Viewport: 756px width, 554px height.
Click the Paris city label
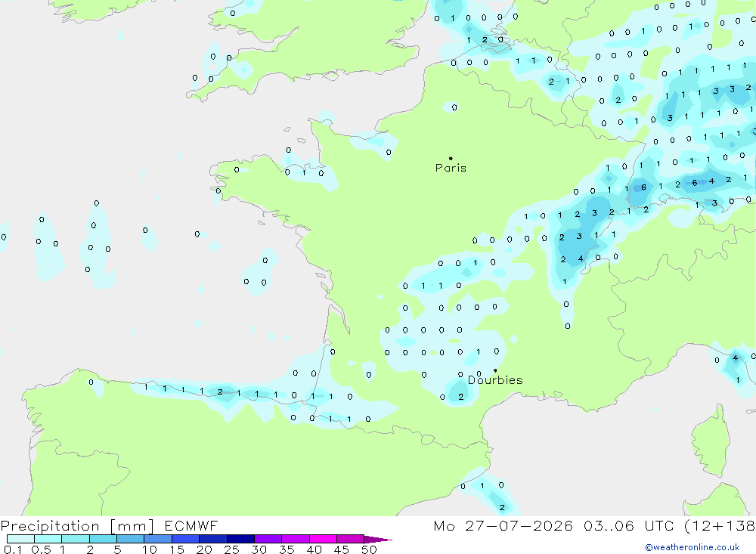[451, 168]
